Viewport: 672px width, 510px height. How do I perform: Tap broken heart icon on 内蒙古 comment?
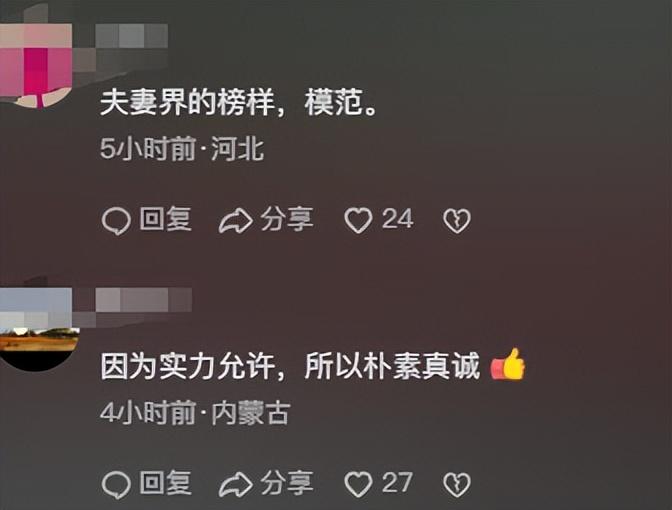[456, 485]
